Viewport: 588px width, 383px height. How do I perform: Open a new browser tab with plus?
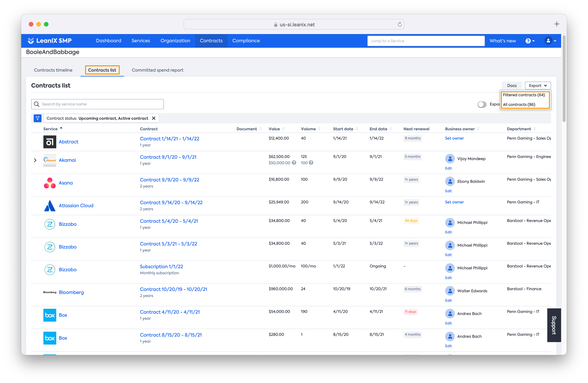click(x=556, y=24)
